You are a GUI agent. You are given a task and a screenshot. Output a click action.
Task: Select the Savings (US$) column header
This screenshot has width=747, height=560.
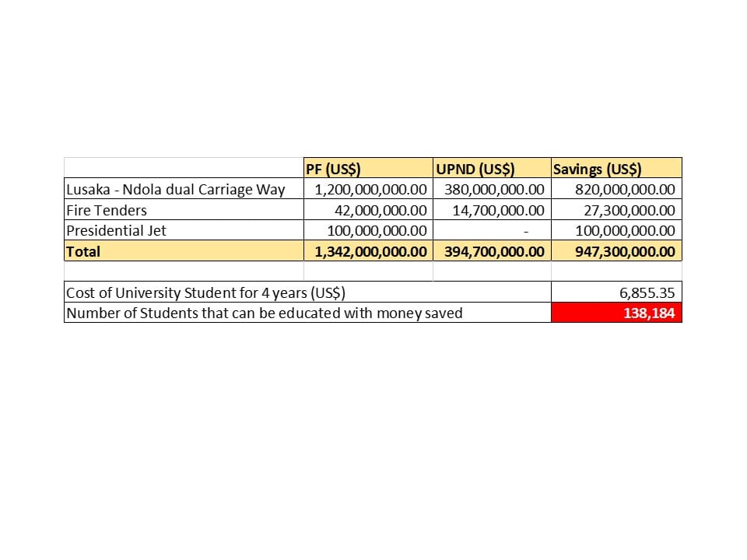point(616,169)
